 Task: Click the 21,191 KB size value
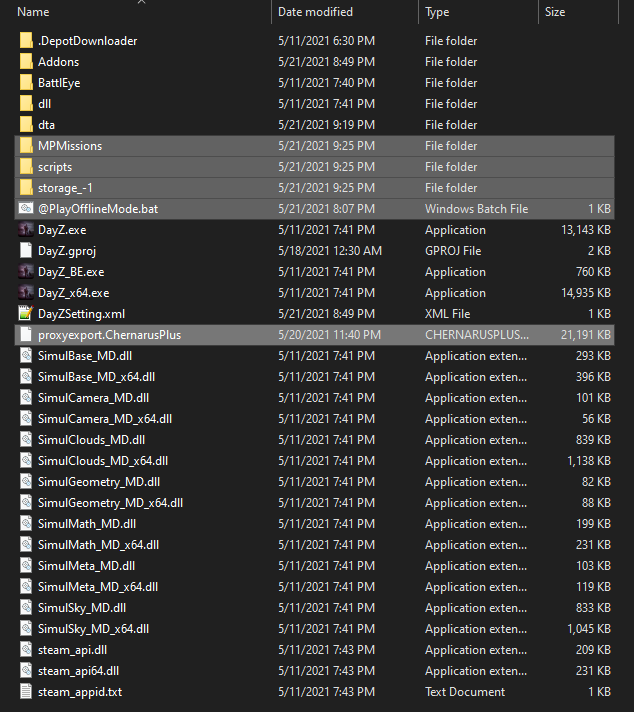pos(586,335)
